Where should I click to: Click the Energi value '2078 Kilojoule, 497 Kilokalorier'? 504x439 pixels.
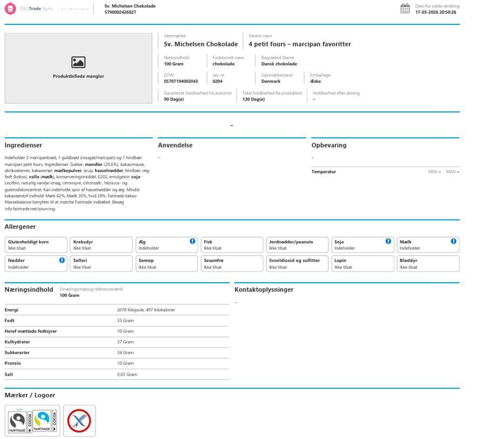point(146,310)
